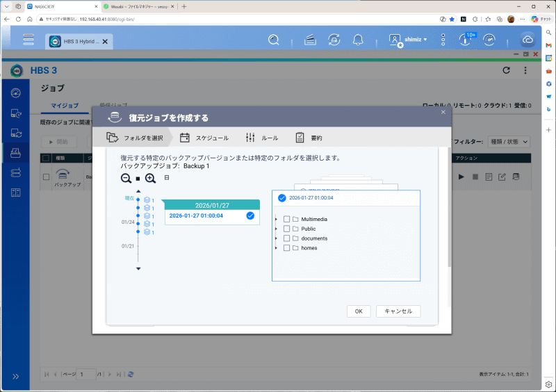Toggle version 2026-01-27 01:00:04 checkmark in list
The image size is (556, 392).
(x=250, y=215)
